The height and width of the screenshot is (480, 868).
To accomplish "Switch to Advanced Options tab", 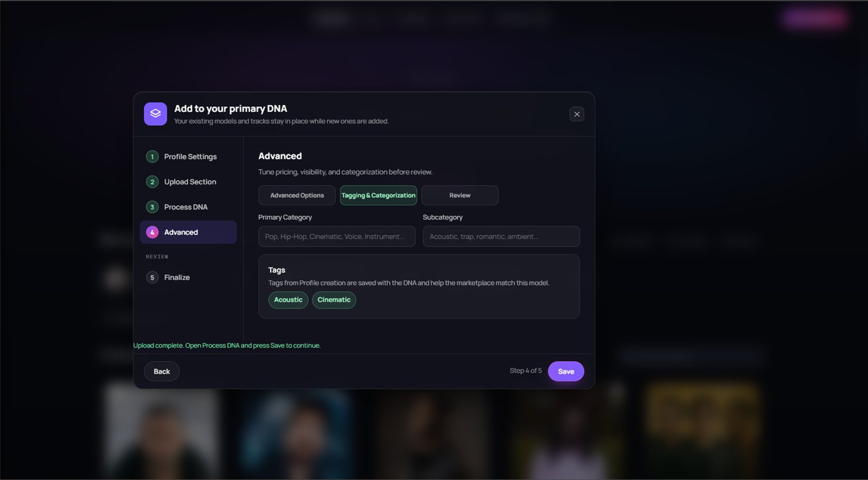I will pos(297,195).
